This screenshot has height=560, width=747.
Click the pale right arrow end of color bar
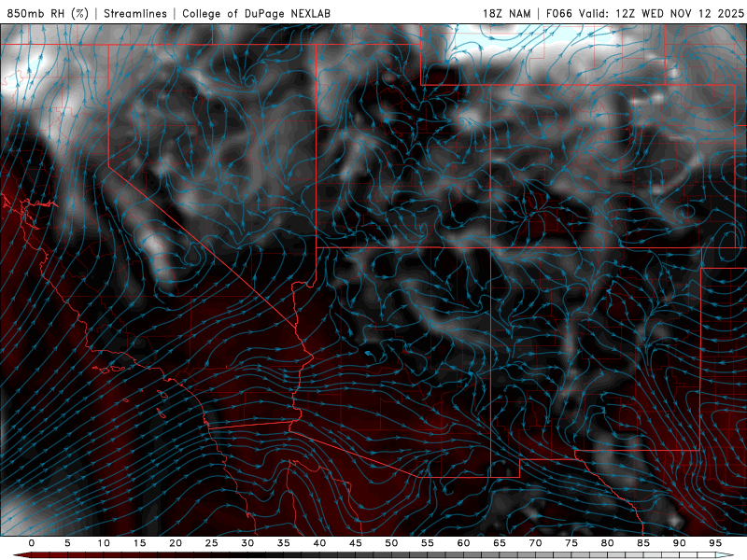point(725,555)
